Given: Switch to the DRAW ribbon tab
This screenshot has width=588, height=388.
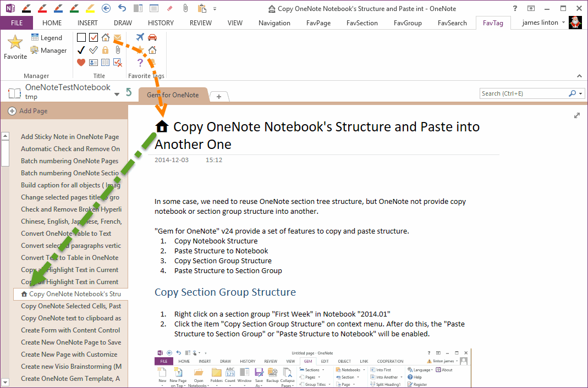Looking at the screenshot, I should [123, 23].
